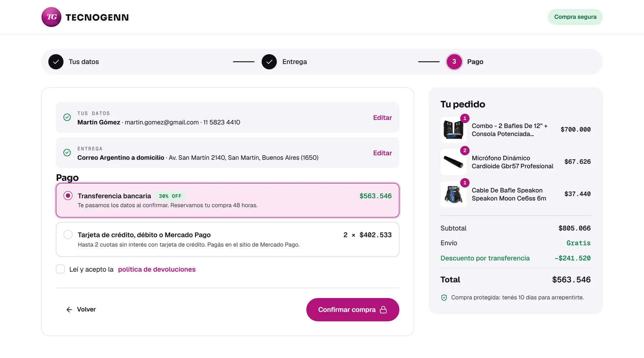The image size is (644, 358).
Task: Click the TG logo icon
Action: 52,17
